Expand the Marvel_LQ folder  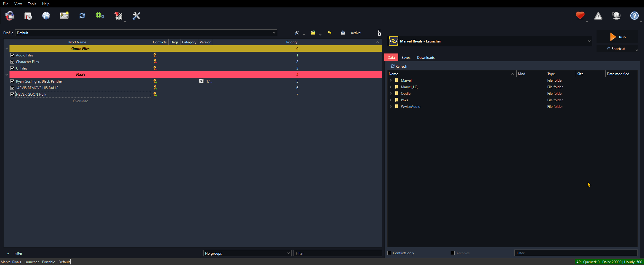[x=391, y=87]
